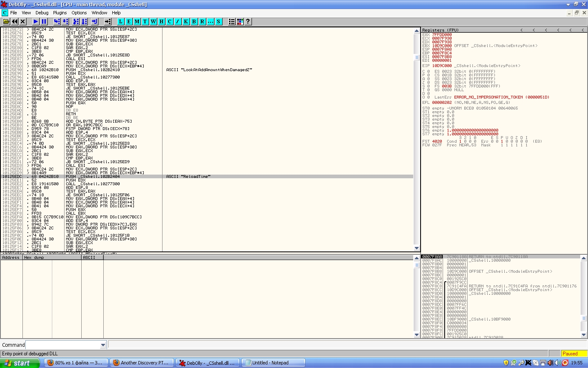The width and height of the screenshot is (588, 368).
Task: Show Breakpoints with B button
Action: point(194,21)
